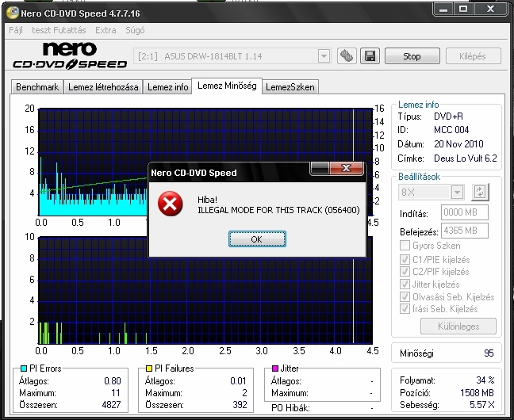Click the magenta Jitter color swatch
This screenshot has width=514, height=420.
pos(275,368)
